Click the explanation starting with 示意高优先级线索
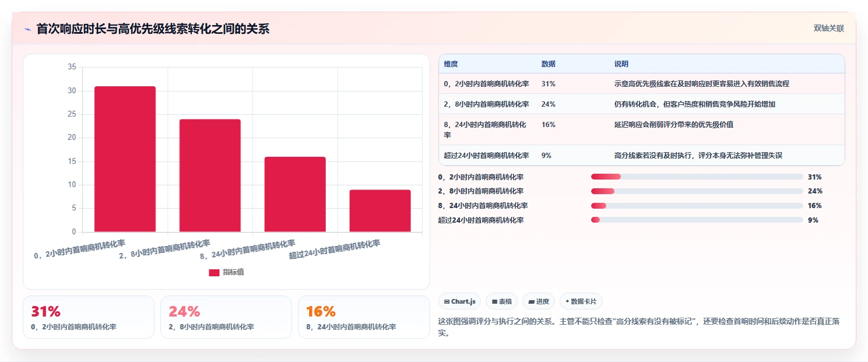The height and width of the screenshot is (362, 868). 702,84
